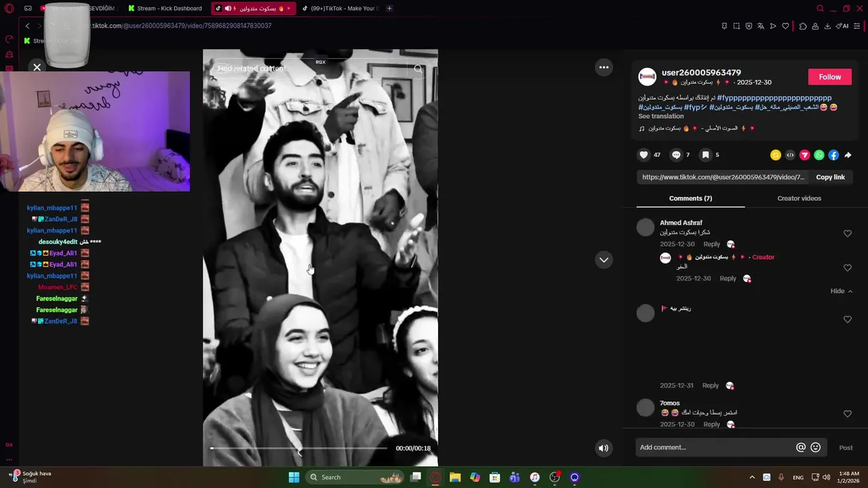868x488 pixels.
Task: Open Microsoft Store from taskbar
Action: pos(495,477)
